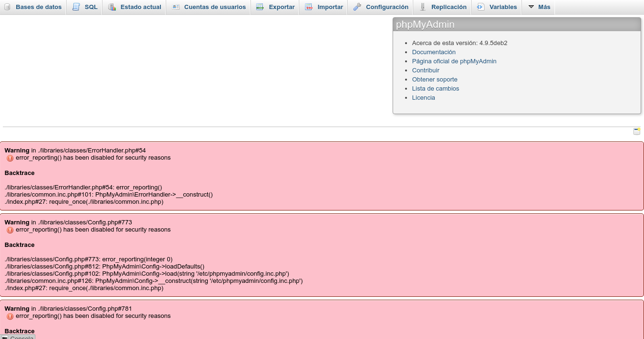Open the Exportar tab
644x339 pixels.
[275, 7]
